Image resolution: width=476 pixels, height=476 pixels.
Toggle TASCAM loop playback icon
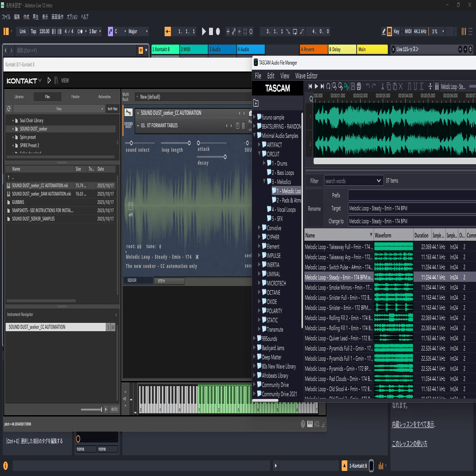[328, 87]
